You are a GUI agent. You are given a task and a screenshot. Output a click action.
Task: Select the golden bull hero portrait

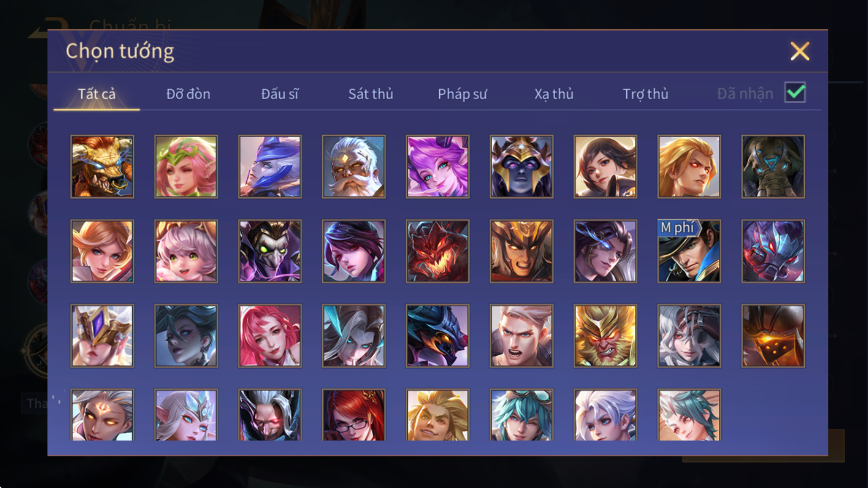(102, 166)
